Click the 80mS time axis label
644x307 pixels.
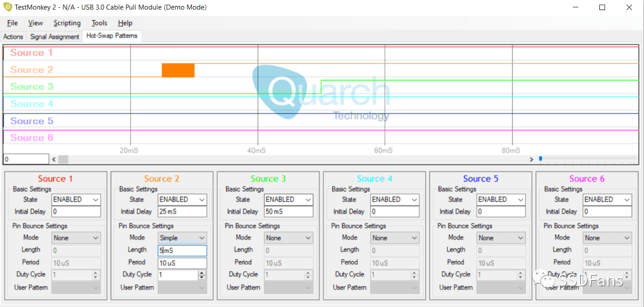510,151
